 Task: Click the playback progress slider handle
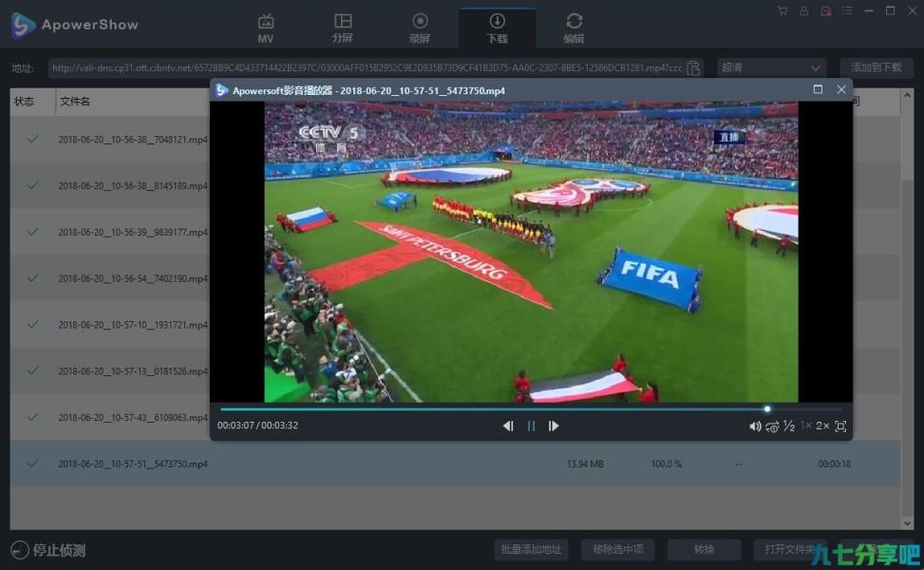coord(767,409)
